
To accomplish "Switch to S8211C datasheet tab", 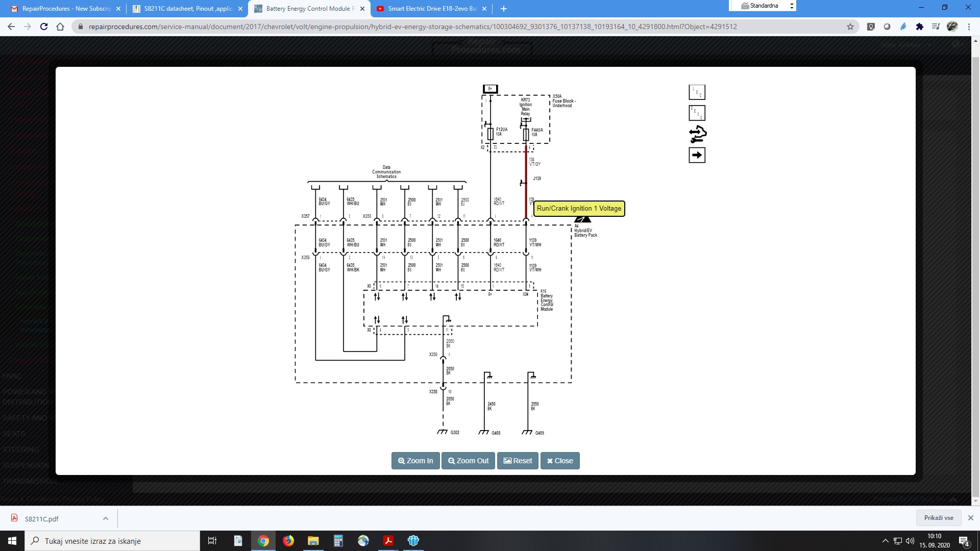I will click(x=187, y=9).
